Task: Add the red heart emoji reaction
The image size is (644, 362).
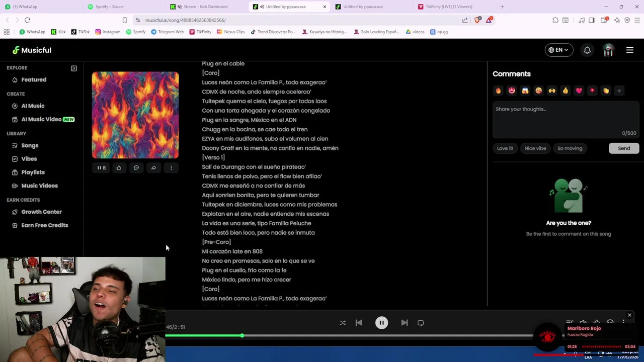Action: coord(579,90)
